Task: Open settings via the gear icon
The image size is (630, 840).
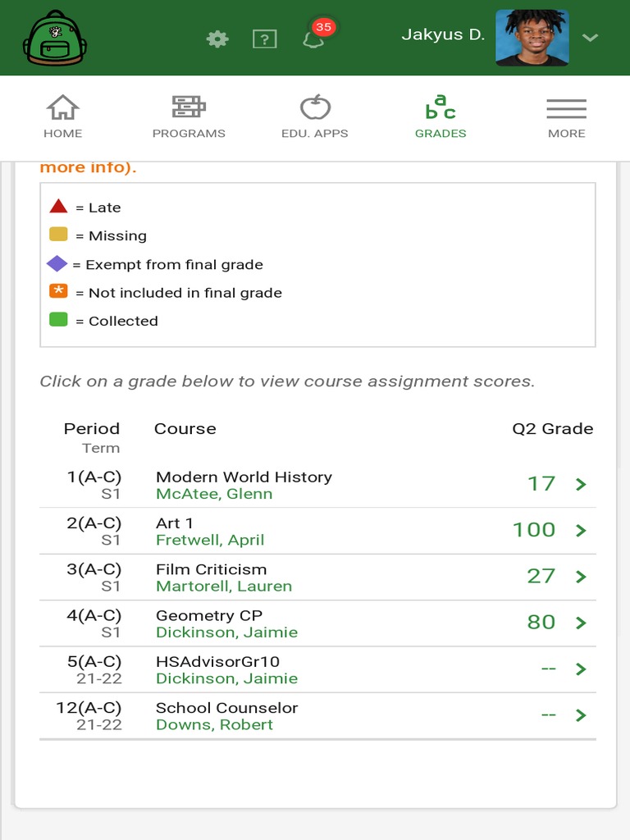Action: tap(217, 39)
